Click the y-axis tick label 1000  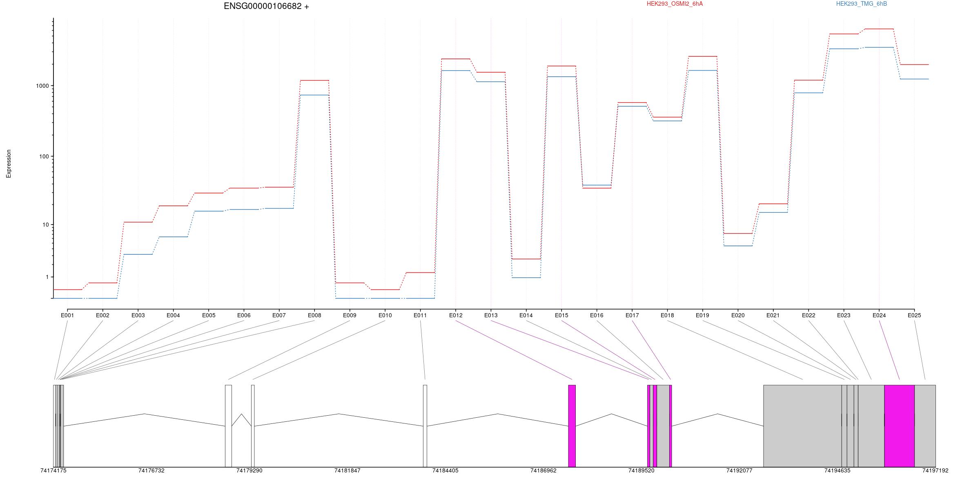[x=42, y=86]
